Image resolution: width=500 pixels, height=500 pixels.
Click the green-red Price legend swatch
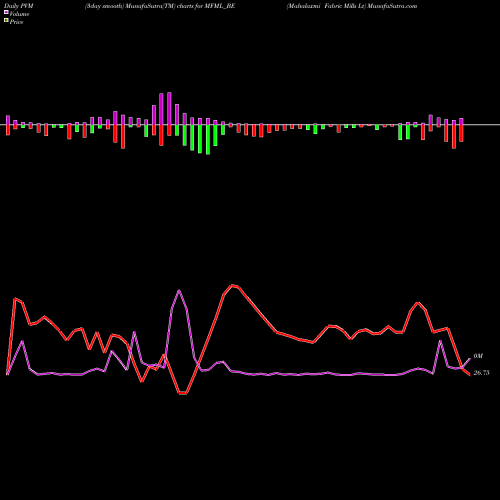coord(6,21)
